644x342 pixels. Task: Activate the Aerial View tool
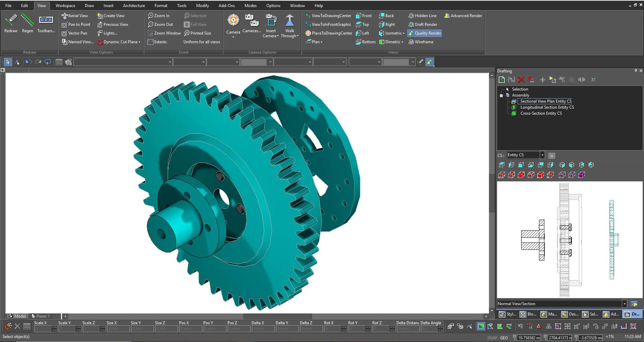[x=75, y=15]
